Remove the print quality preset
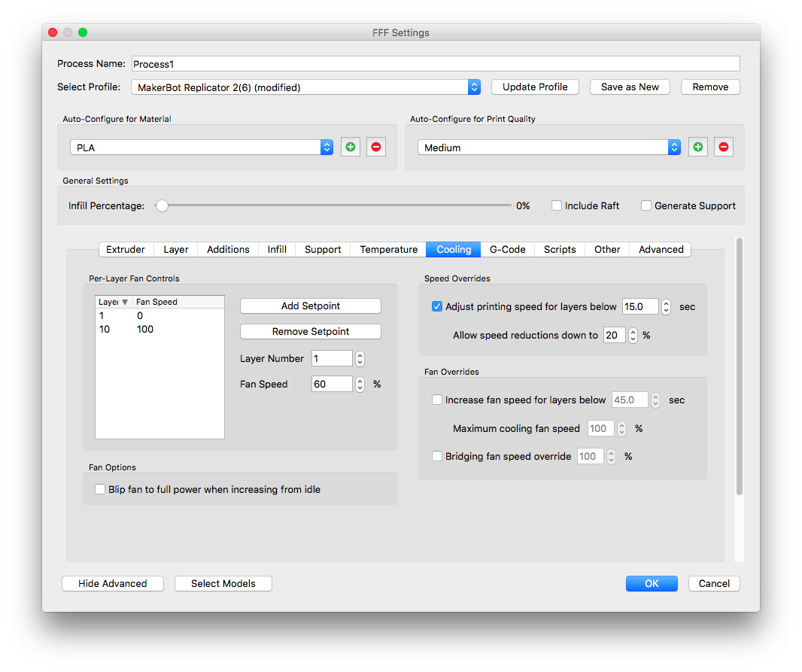Screen dimensions: 802x672 [x=724, y=147]
